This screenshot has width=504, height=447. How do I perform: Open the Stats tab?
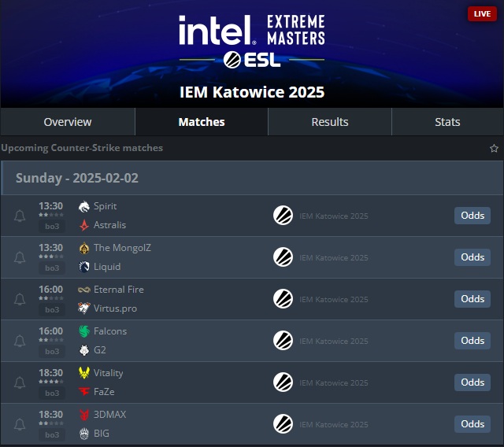coord(447,122)
